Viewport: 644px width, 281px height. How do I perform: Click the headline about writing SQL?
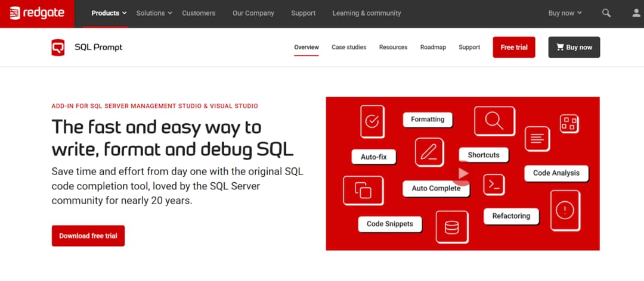pyautogui.click(x=172, y=138)
